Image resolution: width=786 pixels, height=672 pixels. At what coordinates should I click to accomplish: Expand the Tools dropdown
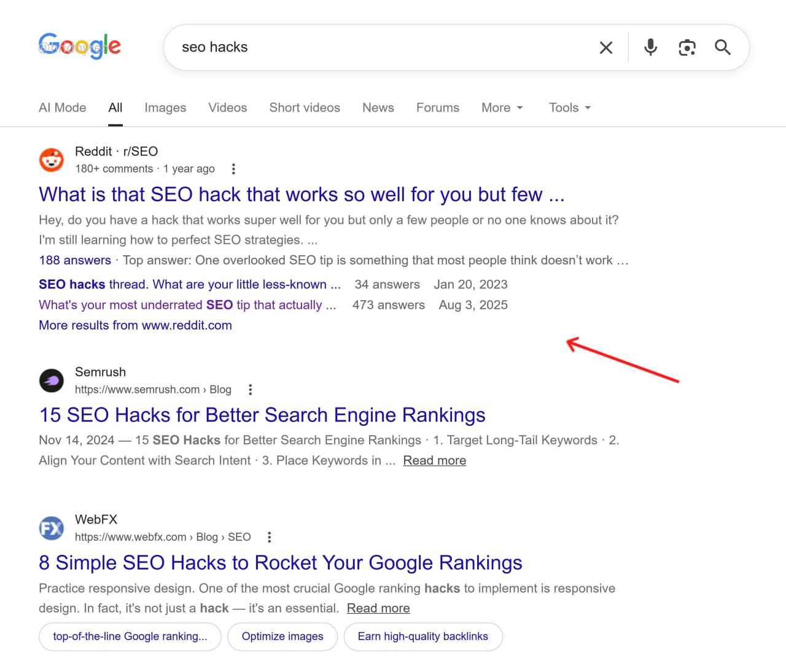click(570, 107)
